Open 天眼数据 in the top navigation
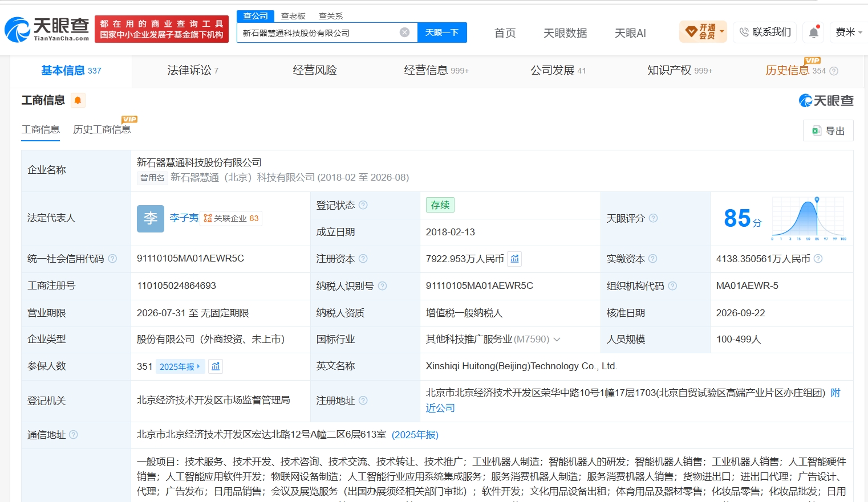The width and height of the screenshot is (868, 502). 565,33
